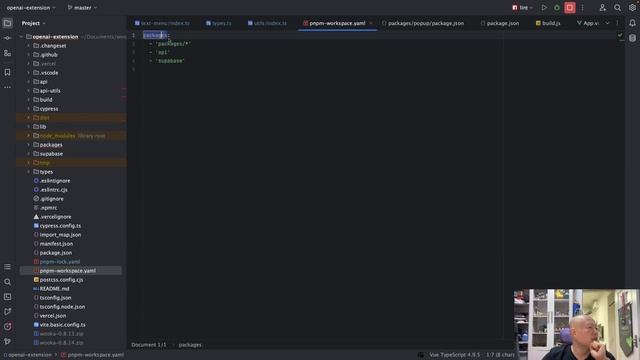Screen dimensions: 640x360
Task: Show hidden editor tabs dropdown
Action: (x=607, y=23)
